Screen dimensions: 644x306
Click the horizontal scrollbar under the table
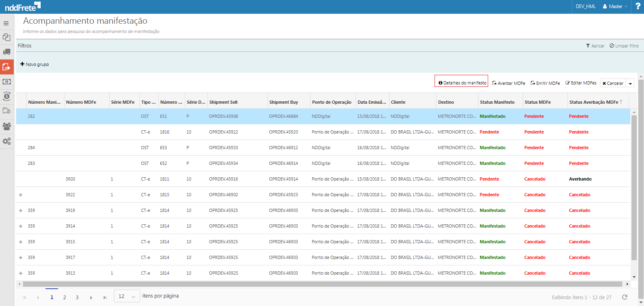click(322, 284)
